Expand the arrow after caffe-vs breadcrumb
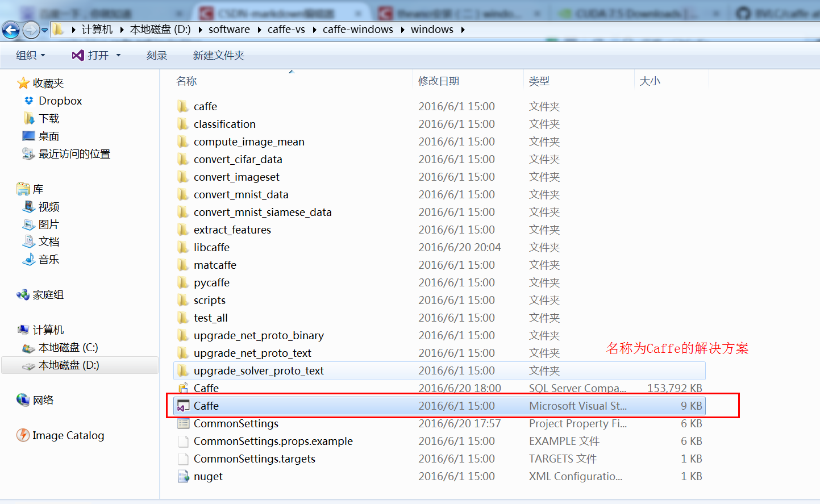 pyautogui.click(x=314, y=30)
